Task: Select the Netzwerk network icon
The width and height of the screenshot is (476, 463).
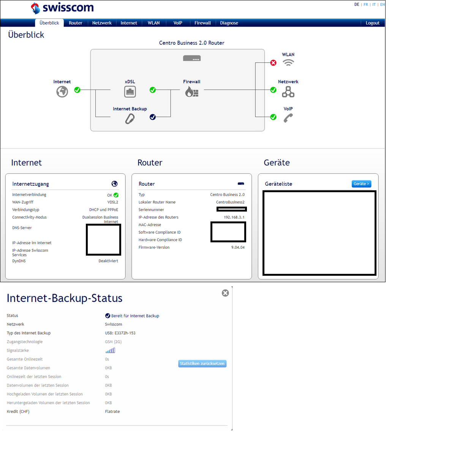Action: coord(288,92)
